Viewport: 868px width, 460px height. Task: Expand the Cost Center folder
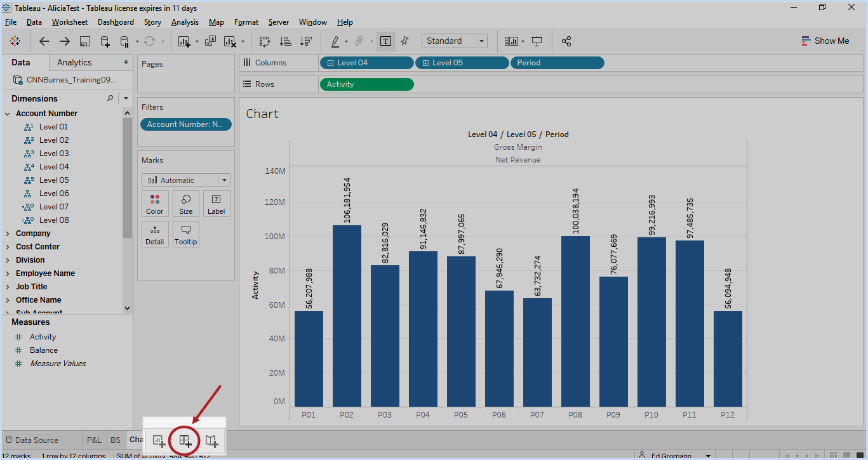8,247
